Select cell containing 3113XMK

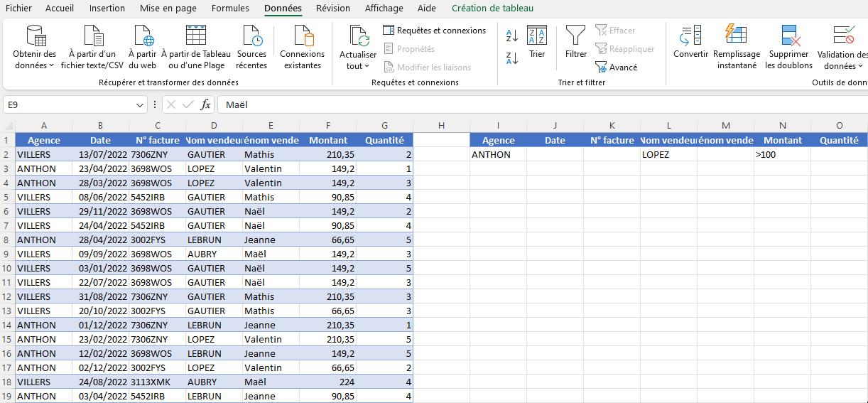157,382
